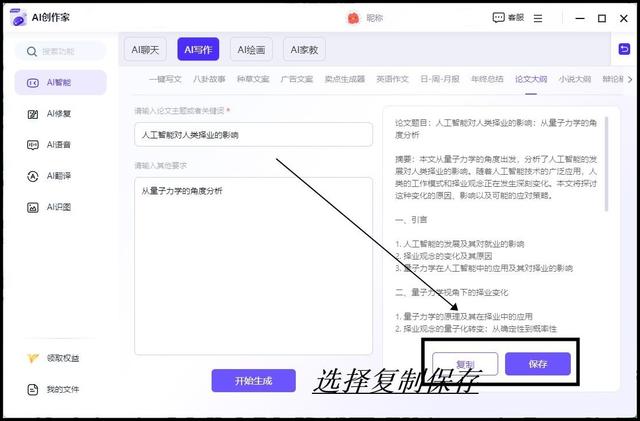Image resolution: width=640 pixels, height=421 pixels.
Task: Click the 摘要 paragraph in output
Action: [496, 177]
